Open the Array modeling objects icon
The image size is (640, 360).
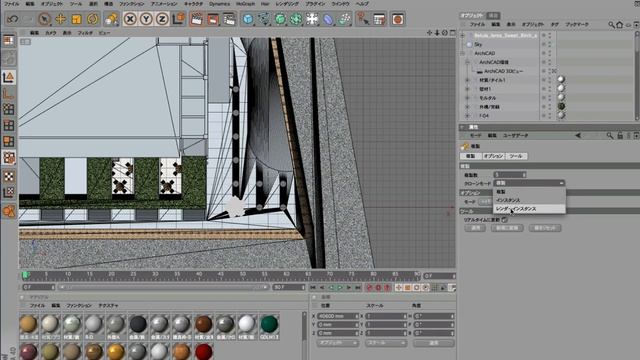tap(296, 19)
